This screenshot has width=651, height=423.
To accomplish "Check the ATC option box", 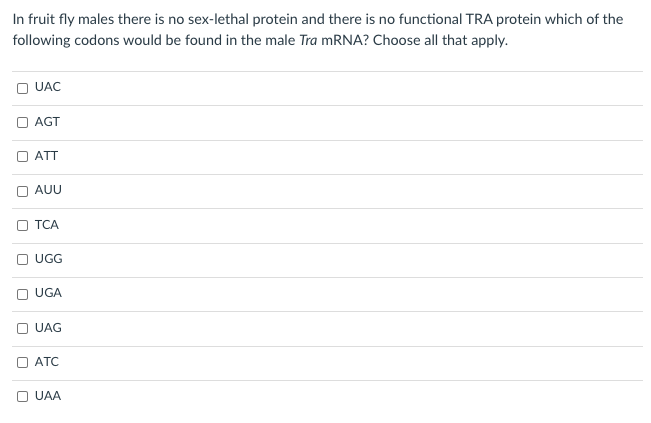I will [22, 362].
